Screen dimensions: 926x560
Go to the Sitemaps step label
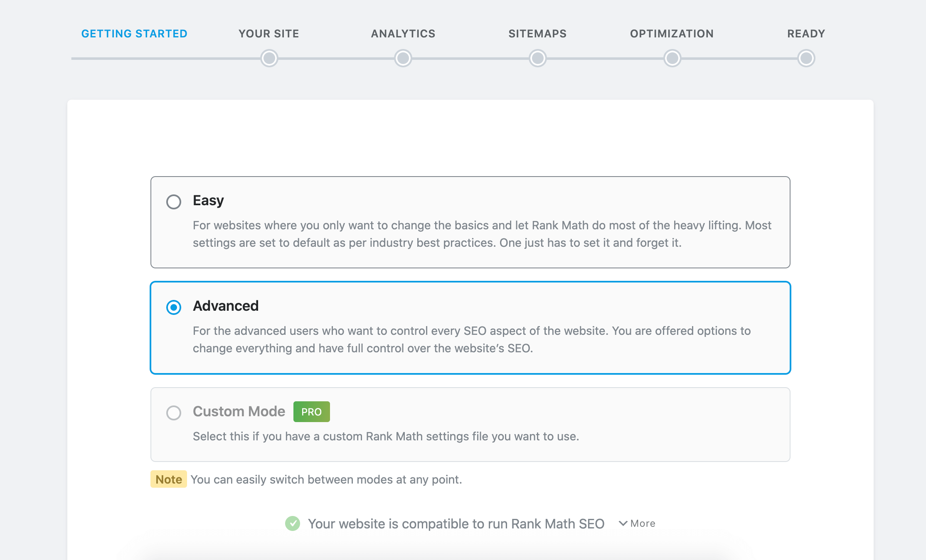pos(538,34)
